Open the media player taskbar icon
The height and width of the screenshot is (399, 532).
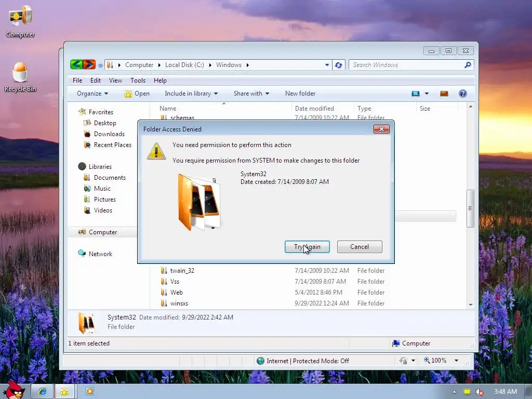point(89,391)
